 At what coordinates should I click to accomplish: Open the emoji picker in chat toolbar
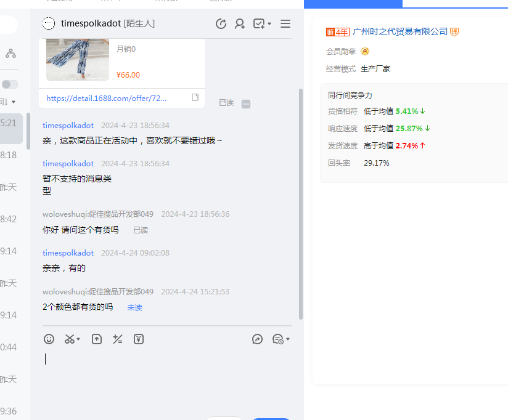[49, 339]
